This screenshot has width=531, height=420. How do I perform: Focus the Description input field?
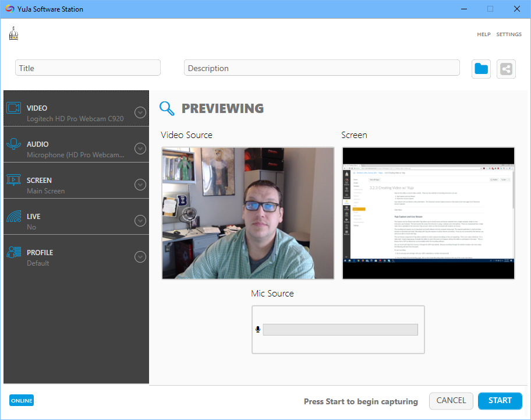tap(322, 68)
